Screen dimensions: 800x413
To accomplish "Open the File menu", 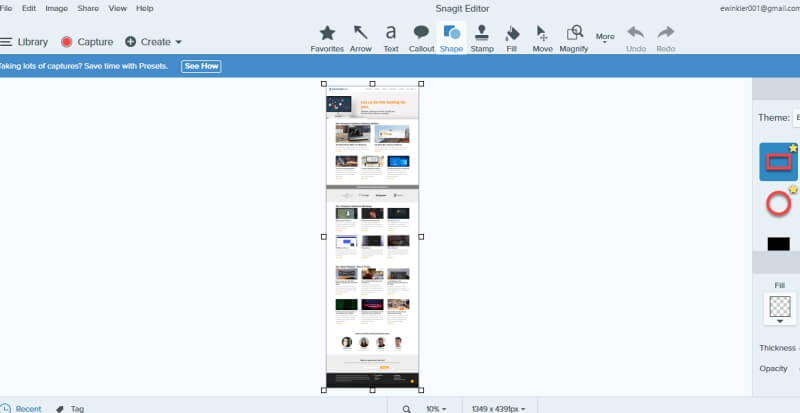I will tap(6, 8).
